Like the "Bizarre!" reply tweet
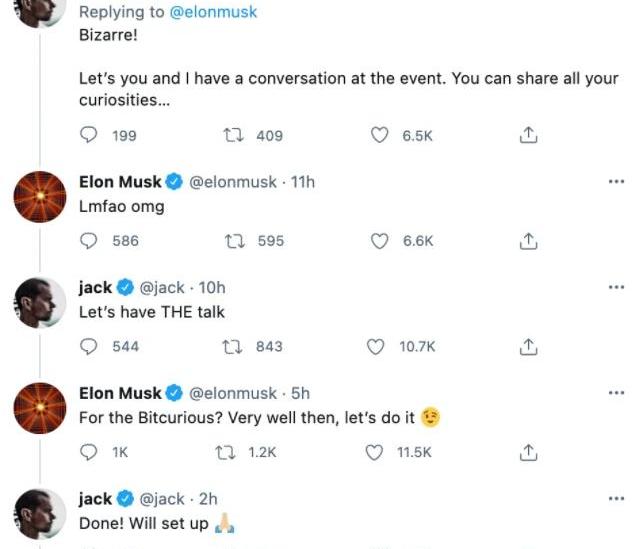 379,135
